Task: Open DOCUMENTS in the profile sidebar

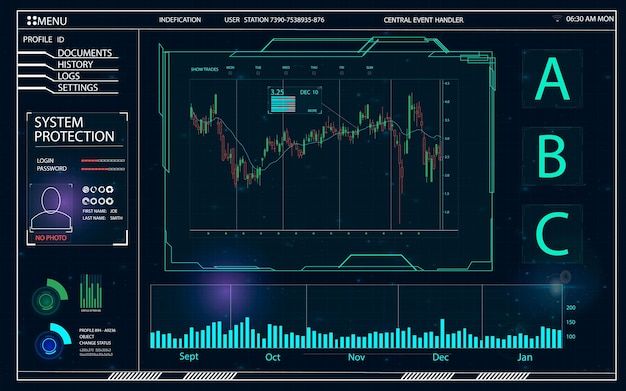Action: pos(85,53)
